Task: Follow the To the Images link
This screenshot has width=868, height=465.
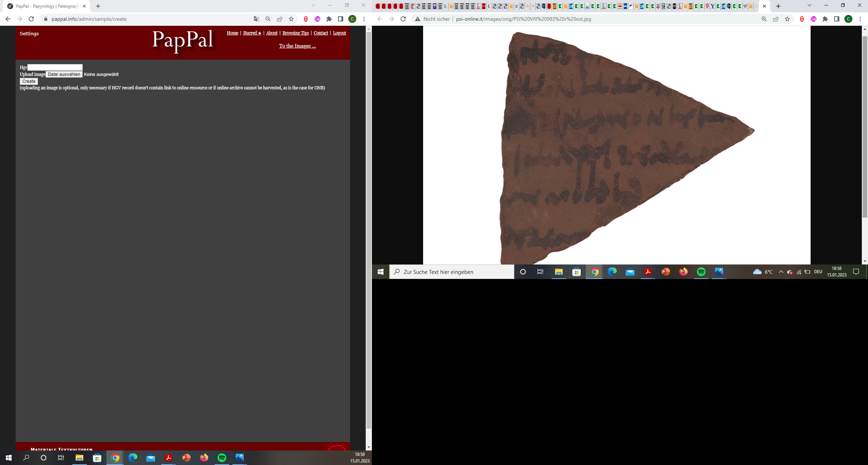Action: click(x=297, y=46)
